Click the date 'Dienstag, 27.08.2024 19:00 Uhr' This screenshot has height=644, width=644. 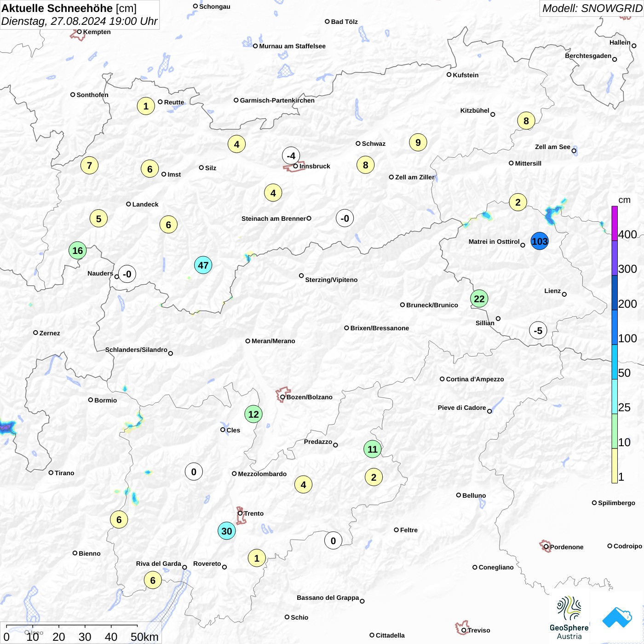coord(79,21)
